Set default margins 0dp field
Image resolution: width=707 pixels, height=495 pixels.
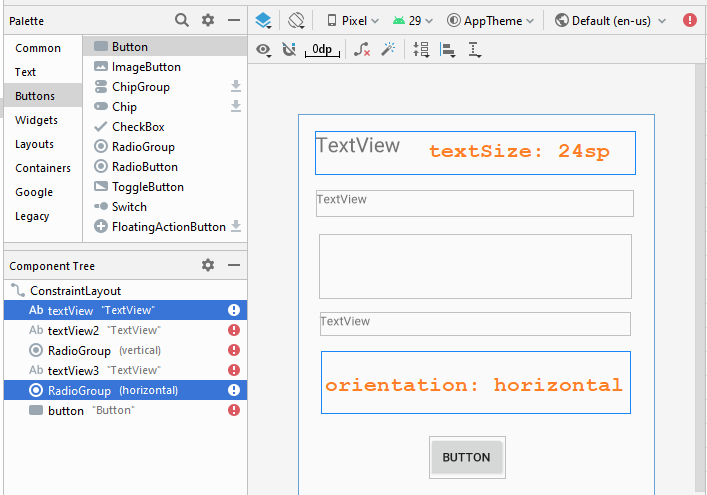pos(322,49)
